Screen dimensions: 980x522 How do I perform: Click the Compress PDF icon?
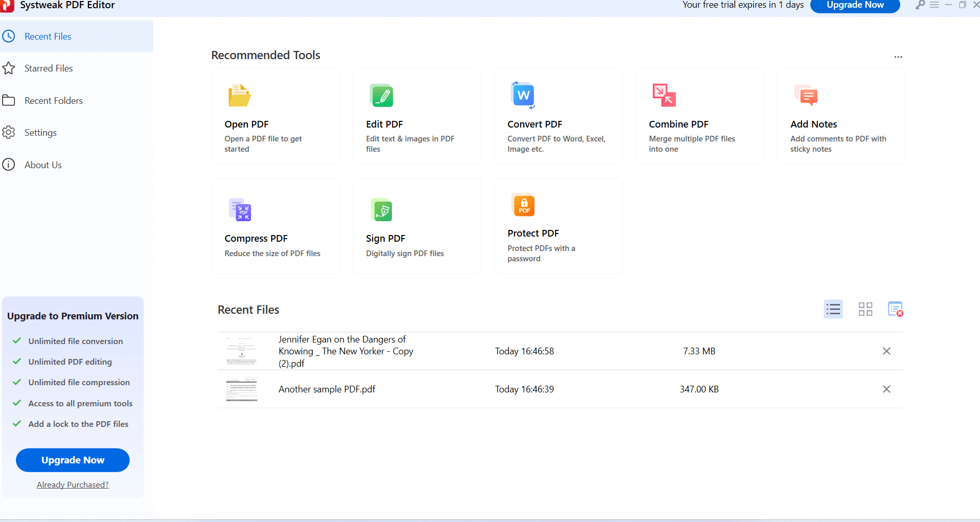240,210
